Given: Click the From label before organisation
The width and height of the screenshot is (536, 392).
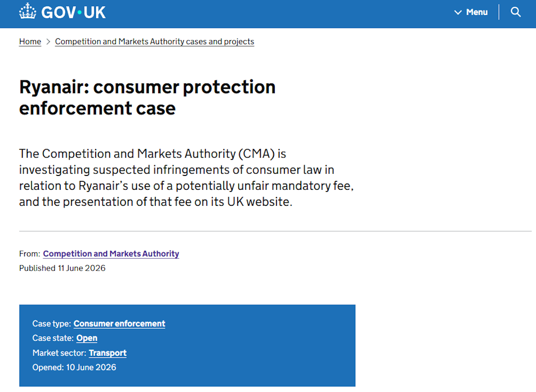Looking at the screenshot, I should click(29, 254).
